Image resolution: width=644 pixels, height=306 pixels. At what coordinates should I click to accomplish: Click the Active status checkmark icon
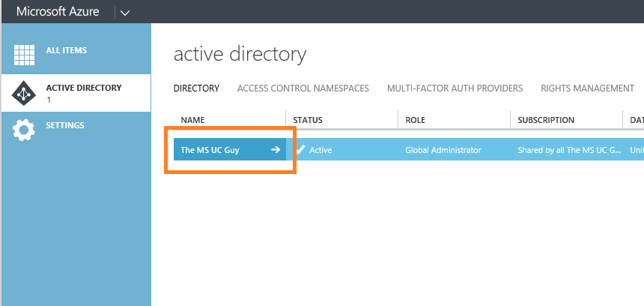[300, 149]
